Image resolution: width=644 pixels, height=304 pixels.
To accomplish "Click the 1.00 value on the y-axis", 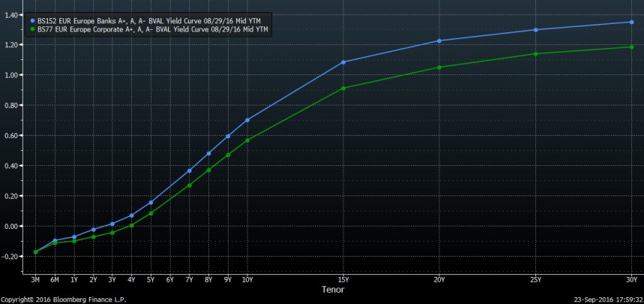I will 12,75.
